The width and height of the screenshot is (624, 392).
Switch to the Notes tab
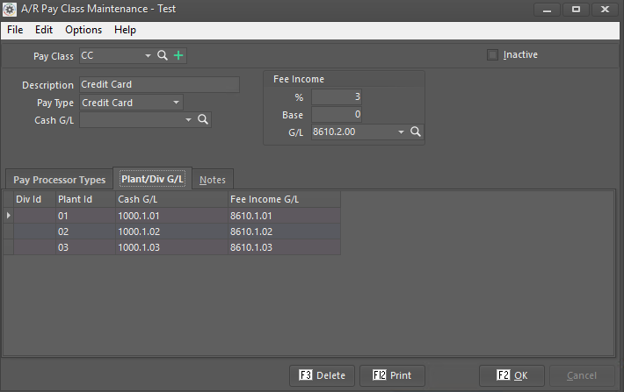(x=213, y=180)
